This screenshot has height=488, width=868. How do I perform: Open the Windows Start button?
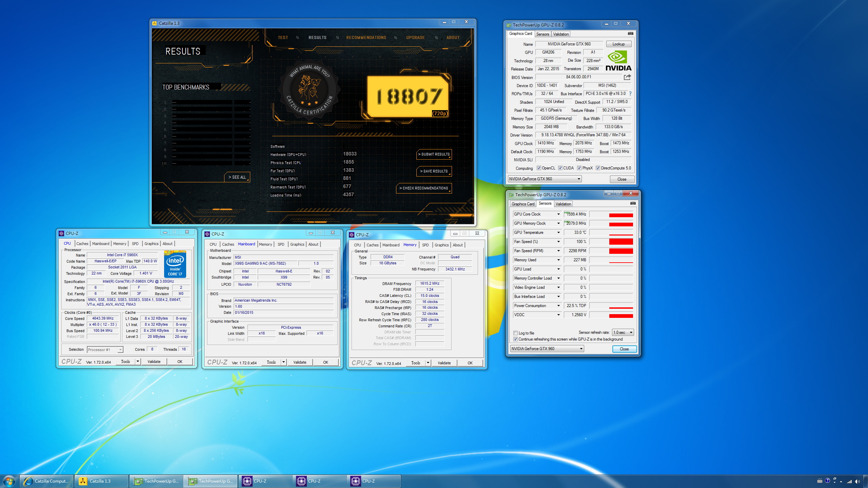[9, 481]
